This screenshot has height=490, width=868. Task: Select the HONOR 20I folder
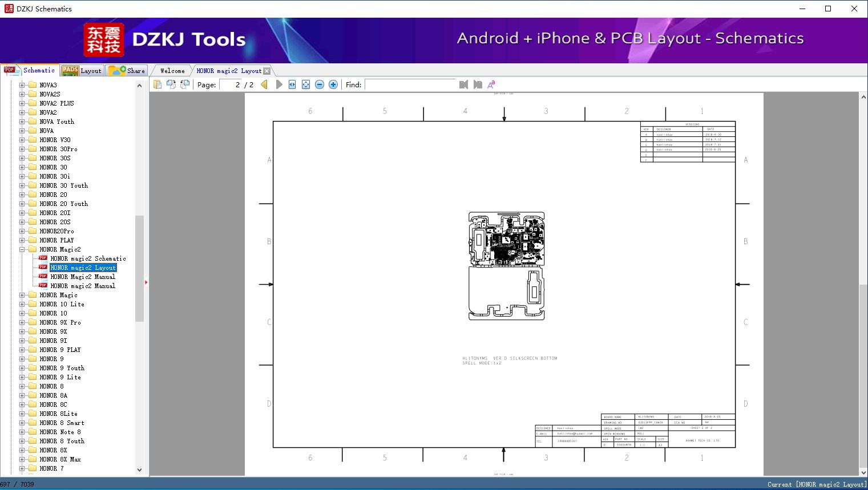(x=55, y=213)
